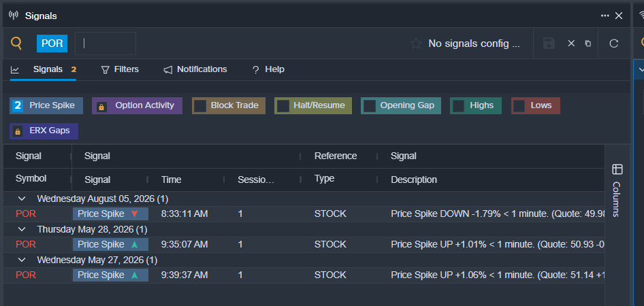
Task: Collapse the Thursday May 28, 2026 group
Action: pos(22,229)
